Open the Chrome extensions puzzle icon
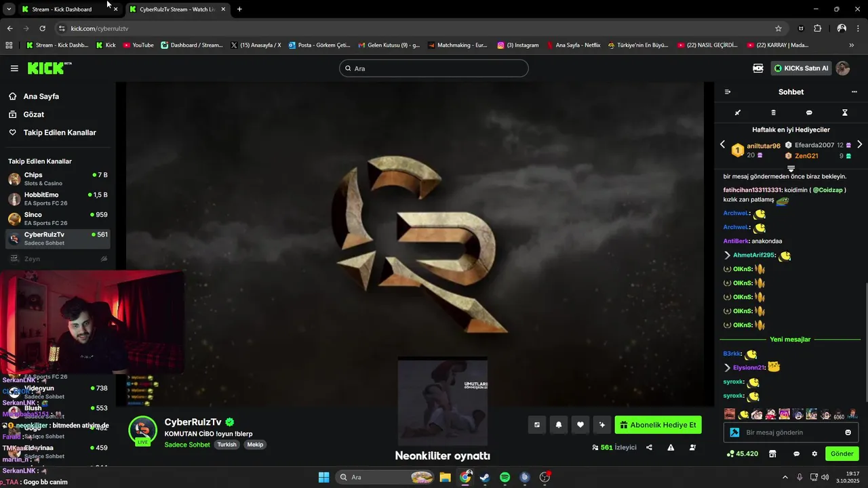This screenshot has width=868, height=488. [817, 28]
